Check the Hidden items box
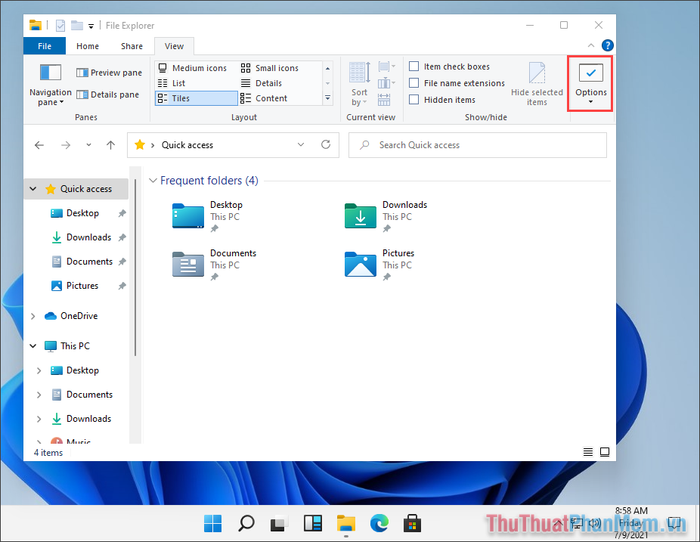 point(414,100)
